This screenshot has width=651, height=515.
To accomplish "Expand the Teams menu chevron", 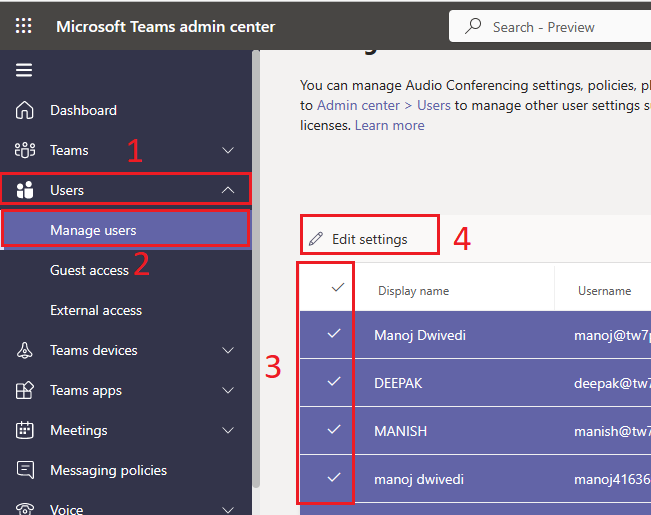I will (228, 150).
